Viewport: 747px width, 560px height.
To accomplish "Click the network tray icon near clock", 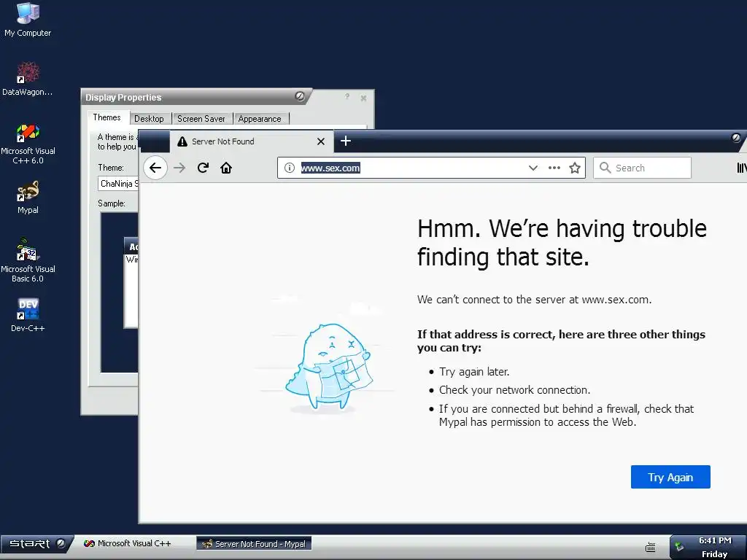I will coord(679,547).
